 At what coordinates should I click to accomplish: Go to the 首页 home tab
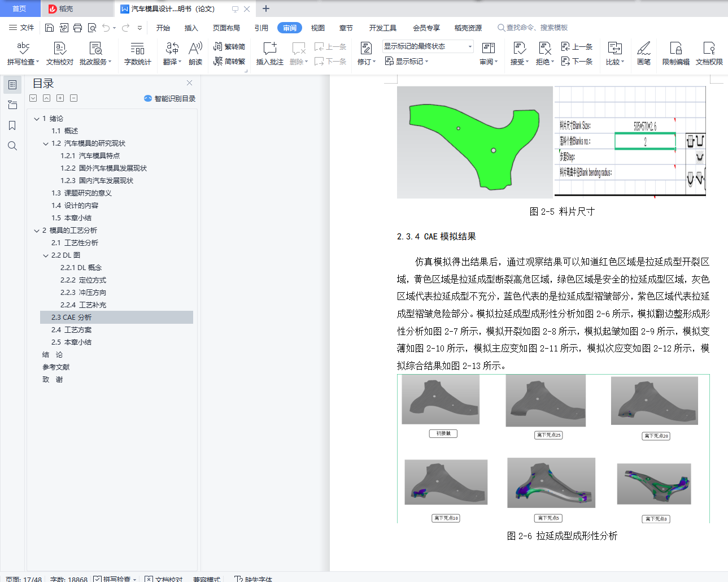coord(20,8)
